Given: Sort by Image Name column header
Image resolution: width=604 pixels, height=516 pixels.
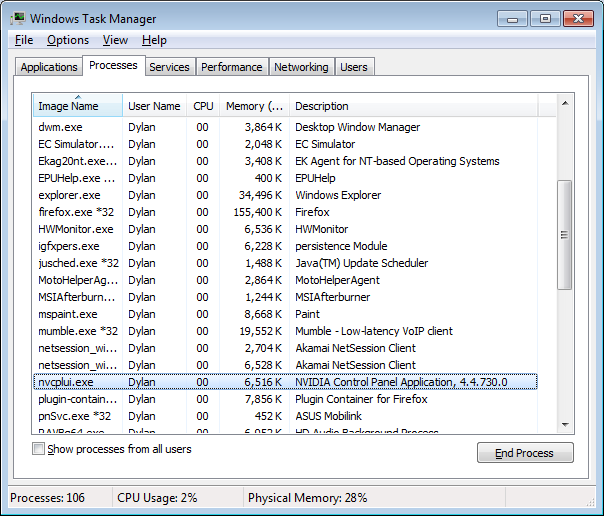Looking at the screenshot, I should (x=78, y=106).
